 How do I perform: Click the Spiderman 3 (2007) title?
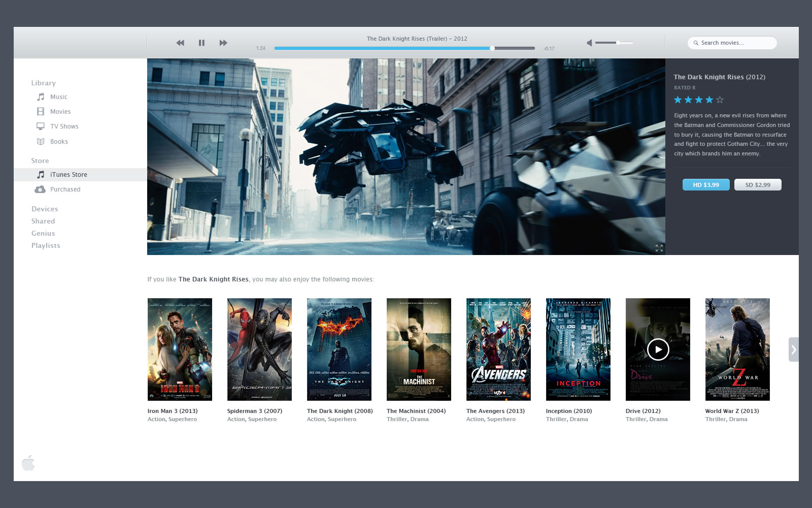pos(255,411)
